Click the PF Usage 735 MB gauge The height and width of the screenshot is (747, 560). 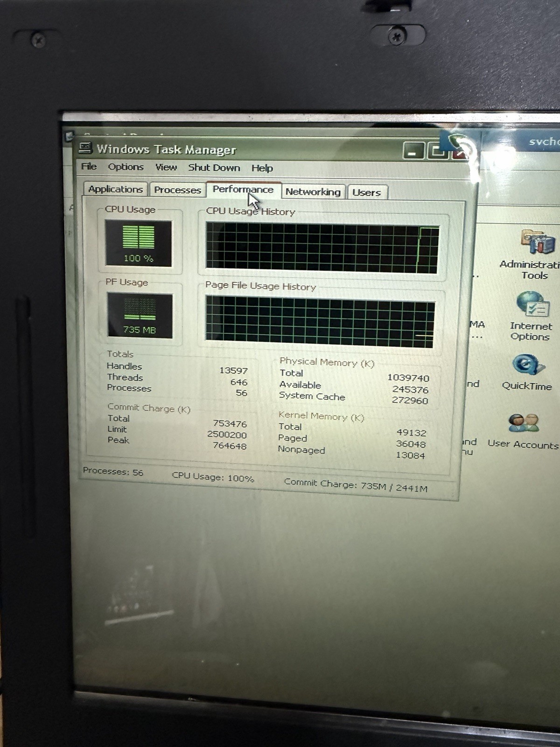coord(140,316)
